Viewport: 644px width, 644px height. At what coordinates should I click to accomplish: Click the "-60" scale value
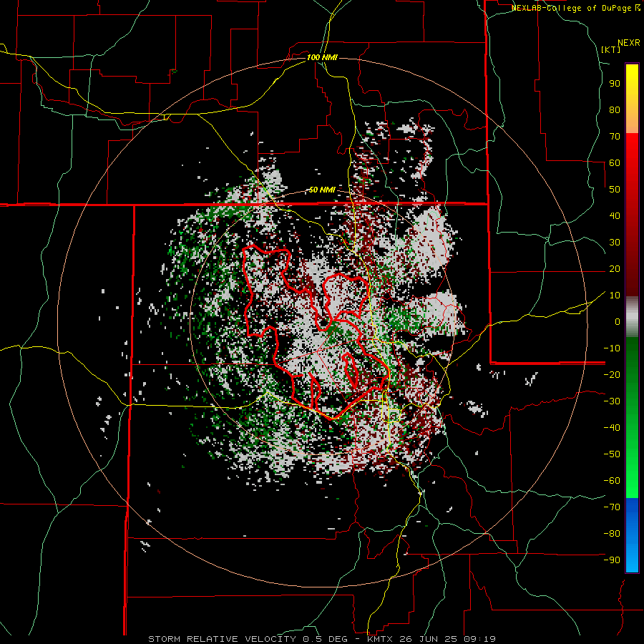(612, 481)
